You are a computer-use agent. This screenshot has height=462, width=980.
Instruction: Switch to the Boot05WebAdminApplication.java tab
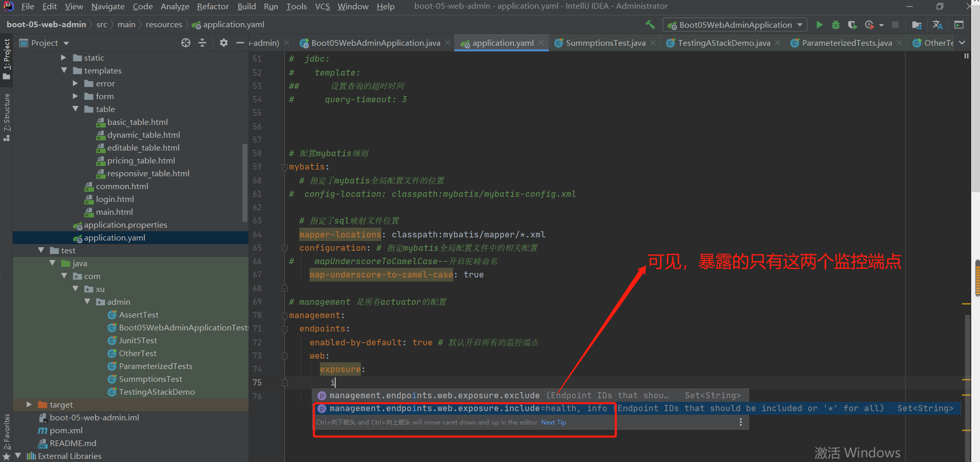375,43
